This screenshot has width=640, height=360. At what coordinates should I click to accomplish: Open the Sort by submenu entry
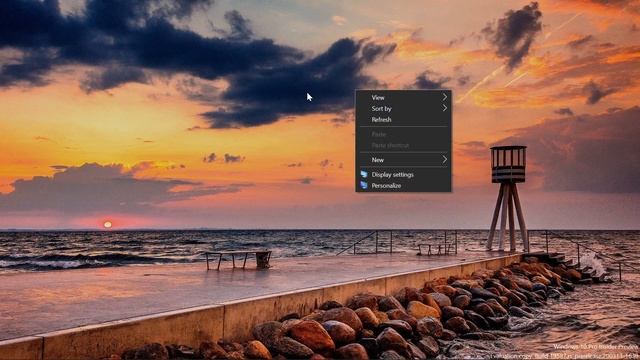pyautogui.click(x=403, y=109)
